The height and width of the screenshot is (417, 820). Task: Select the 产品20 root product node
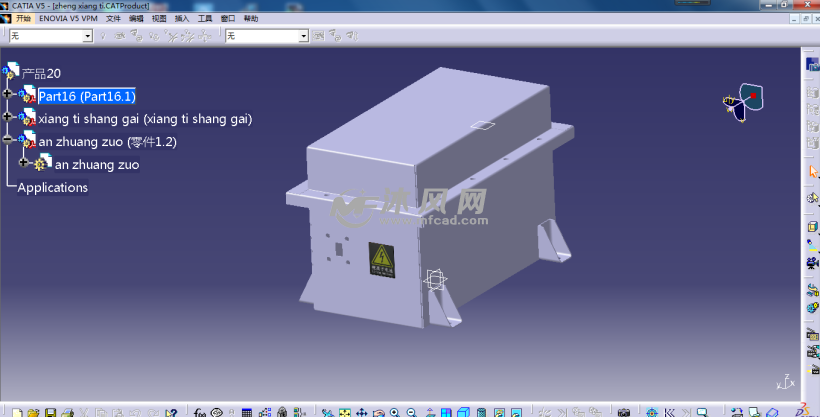[x=41, y=73]
